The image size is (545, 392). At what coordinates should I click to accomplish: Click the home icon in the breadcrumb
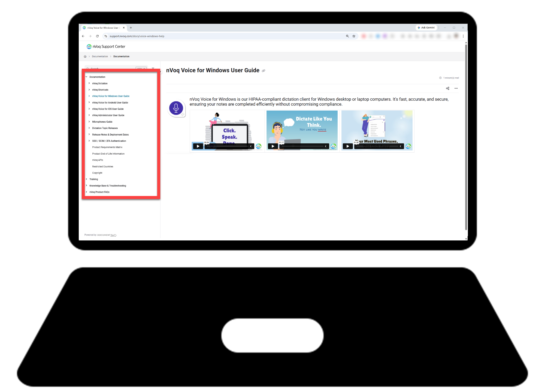click(85, 56)
